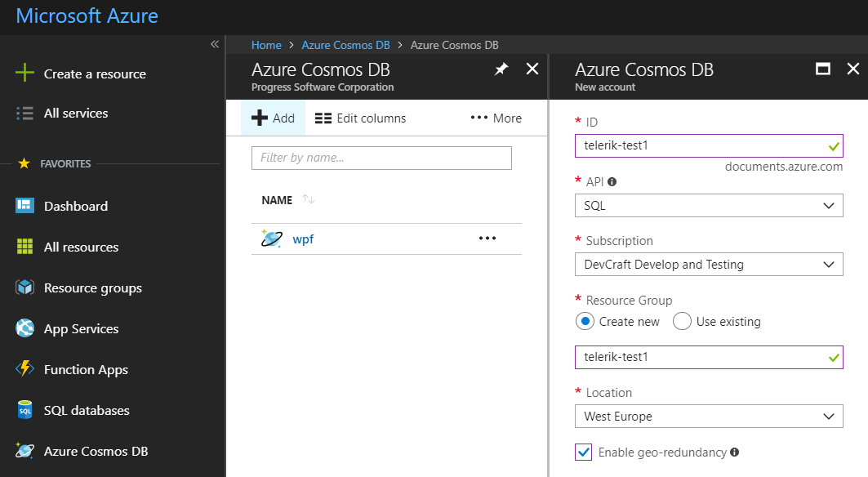
Task: Click the Filter by name field
Action: pyautogui.click(x=381, y=158)
